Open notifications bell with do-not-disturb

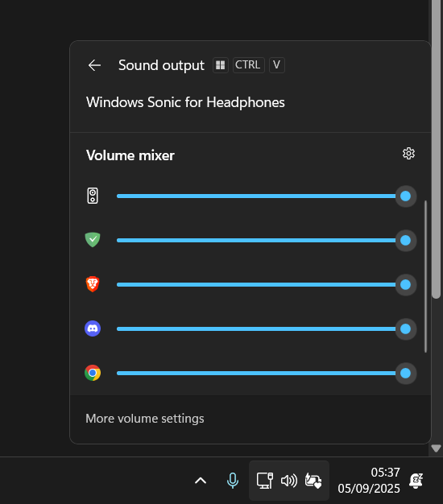416,481
